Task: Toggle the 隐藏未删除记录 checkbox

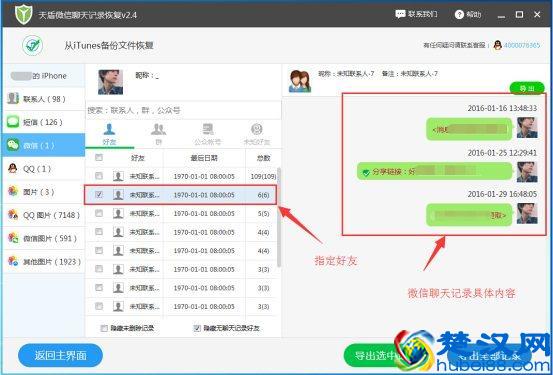Action: (104, 328)
